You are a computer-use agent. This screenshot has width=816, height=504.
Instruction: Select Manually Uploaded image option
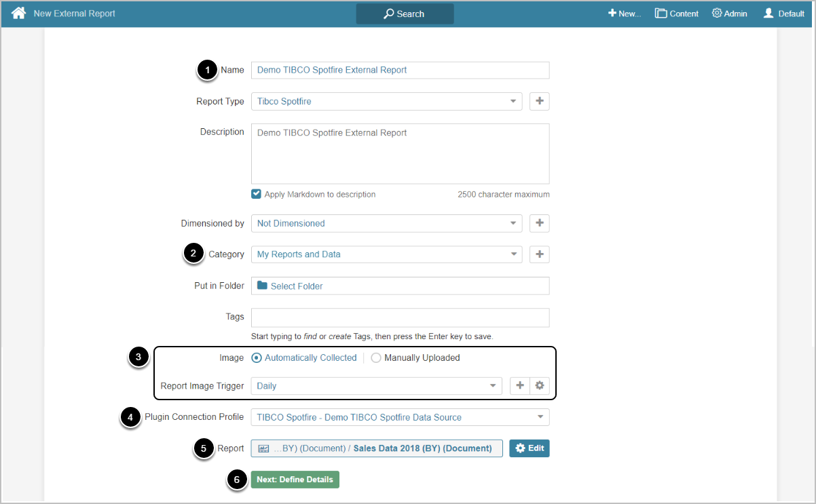point(376,358)
